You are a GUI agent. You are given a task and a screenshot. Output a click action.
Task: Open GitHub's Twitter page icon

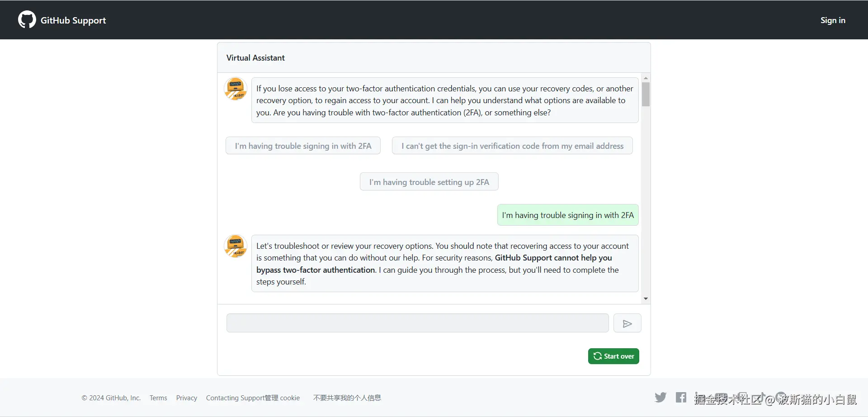[660, 398]
